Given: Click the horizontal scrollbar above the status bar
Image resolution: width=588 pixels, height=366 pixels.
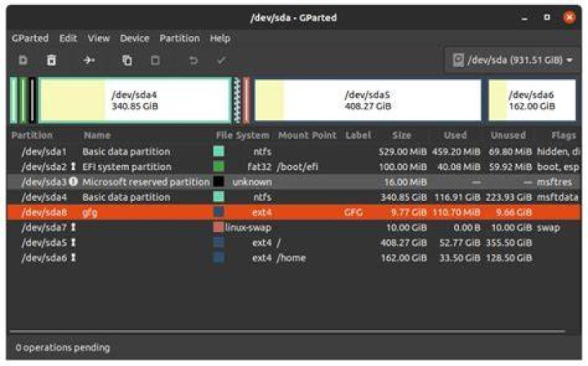Looking at the screenshot, I should click(287, 332).
